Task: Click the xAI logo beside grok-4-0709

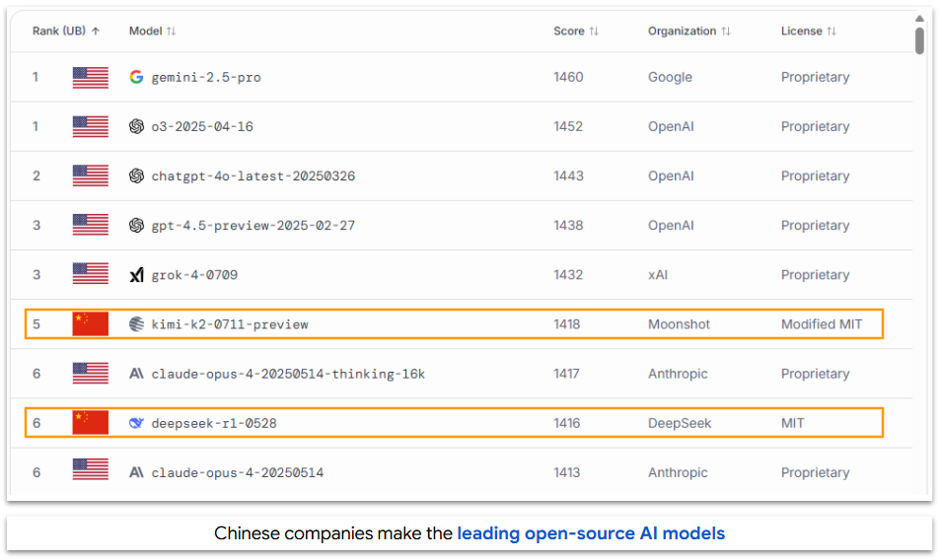Action: [x=137, y=275]
